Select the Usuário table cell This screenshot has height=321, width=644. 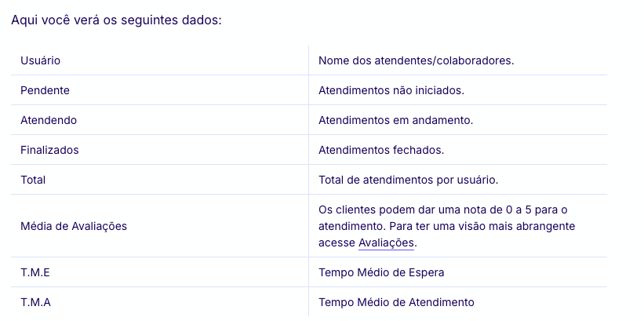click(41, 60)
